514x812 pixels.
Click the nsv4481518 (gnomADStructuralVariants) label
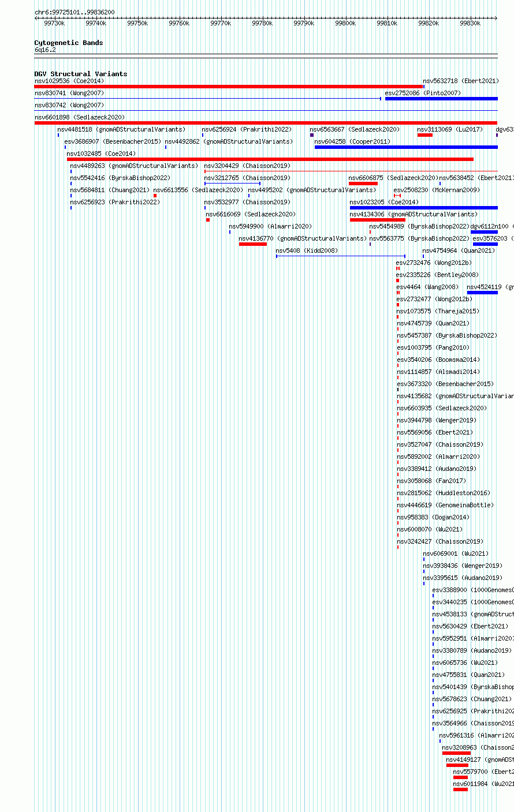(x=121, y=129)
